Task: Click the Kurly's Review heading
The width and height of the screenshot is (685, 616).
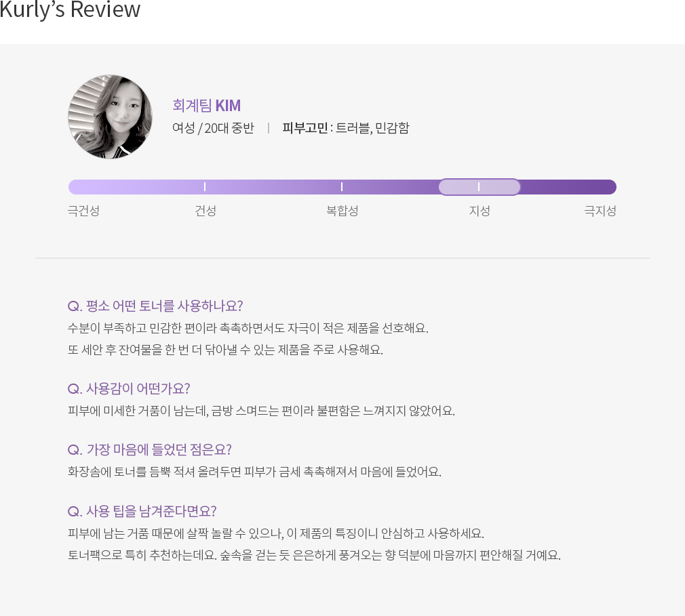Action: [70, 9]
